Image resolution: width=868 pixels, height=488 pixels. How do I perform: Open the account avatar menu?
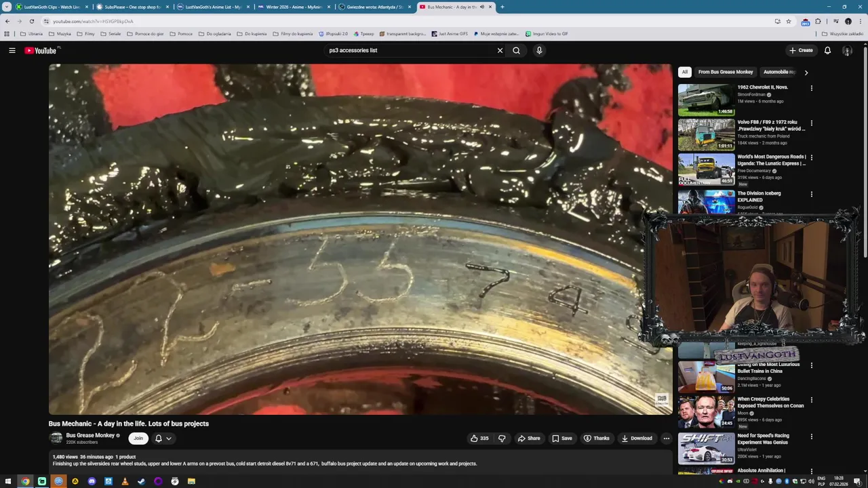847,50
